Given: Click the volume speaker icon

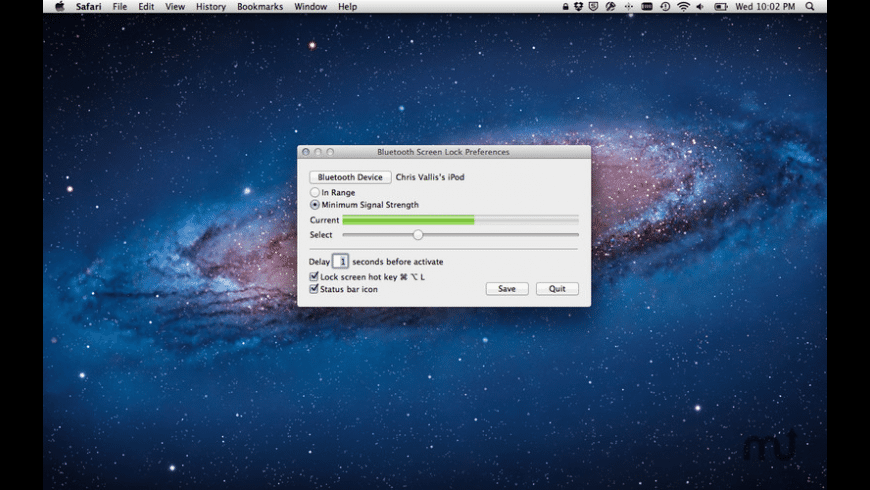Looking at the screenshot, I should tap(700, 7).
